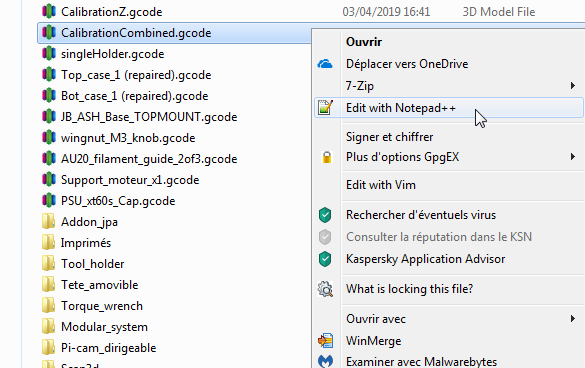Click the Notepad++ icon in context menu
The width and height of the screenshot is (585, 368).
tap(325, 107)
